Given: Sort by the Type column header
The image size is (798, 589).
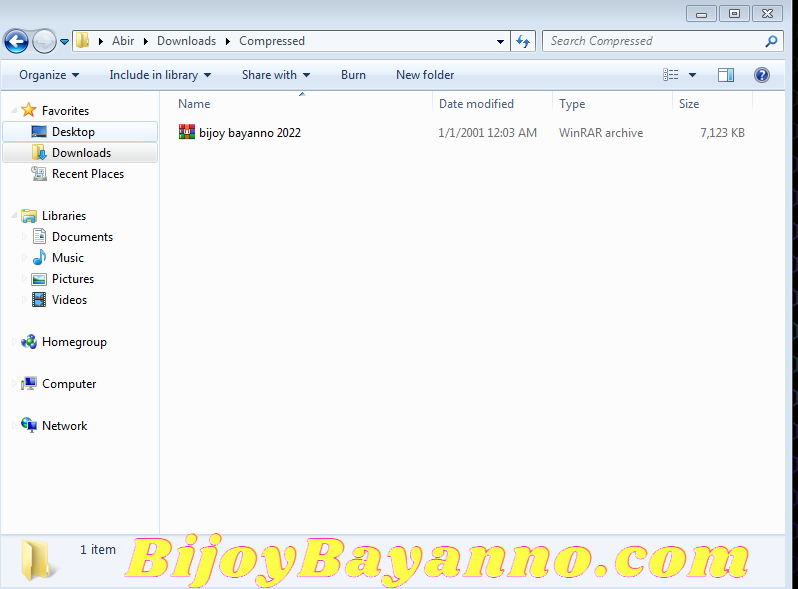Looking at the screenshot, I should 572,104.
